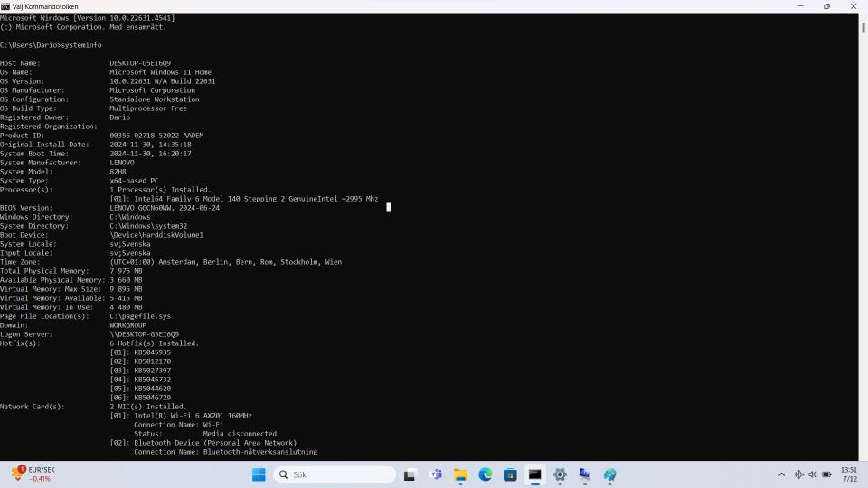Image resolution: width=868 pixels, height=488 pixels.
Task: Open Microsoft Store from taskbar
Action: tap(510, 474)
